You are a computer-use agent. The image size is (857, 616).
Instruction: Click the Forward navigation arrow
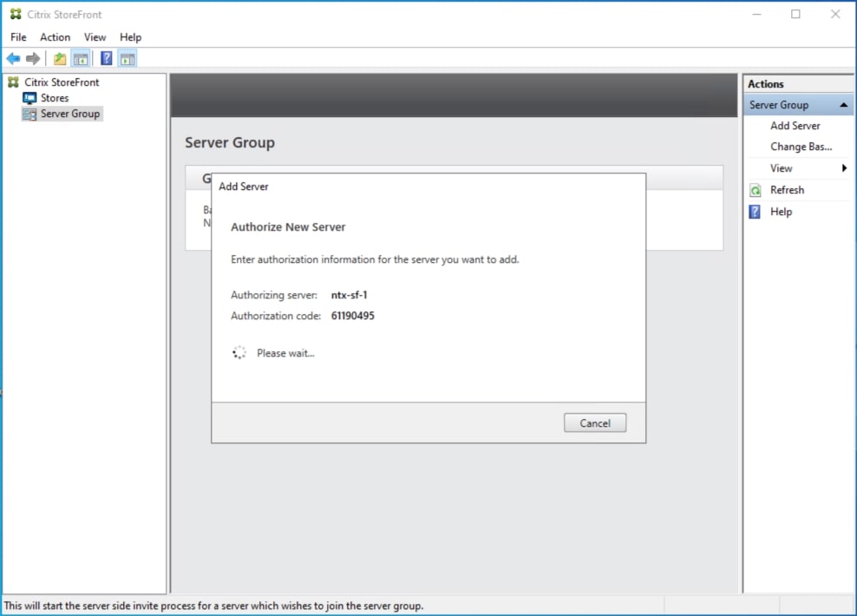click(33, 58)
